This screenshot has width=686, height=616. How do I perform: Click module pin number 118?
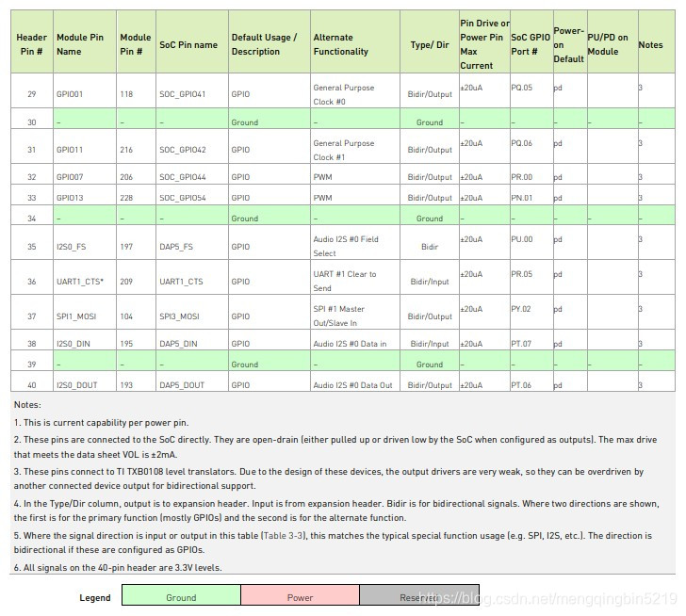pyautogui.click(x=126, y=94)
